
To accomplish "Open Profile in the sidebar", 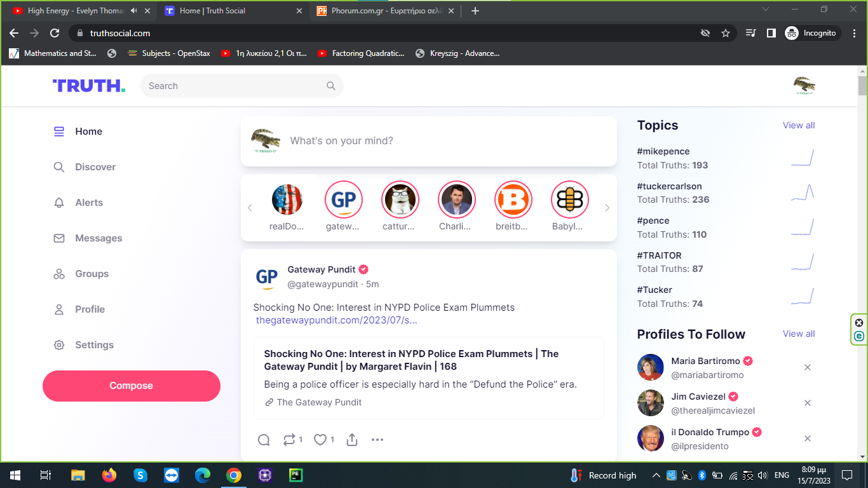I will click(x=79, y=309).
